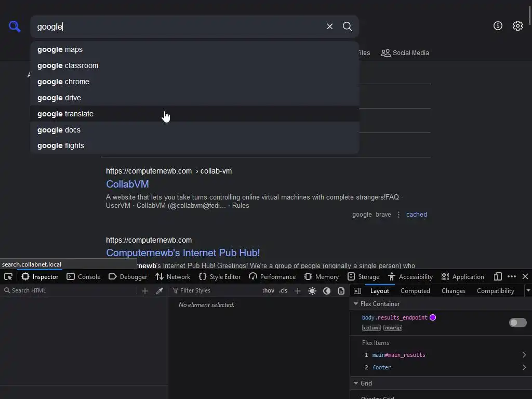The width and height of the screenshot is (532, 399).
Task: Open the Style Editor tab
Action: pos(220,276)
